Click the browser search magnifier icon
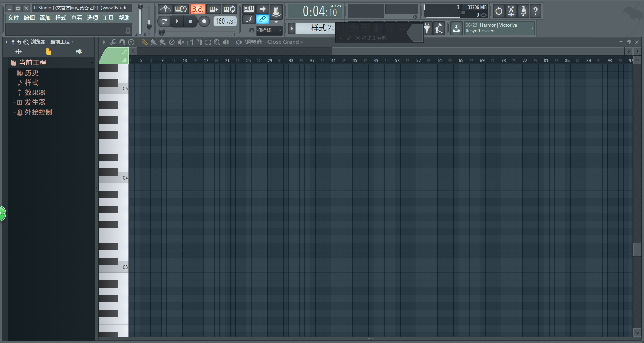Viewport: 644px width, 343px height. (26, 42)
